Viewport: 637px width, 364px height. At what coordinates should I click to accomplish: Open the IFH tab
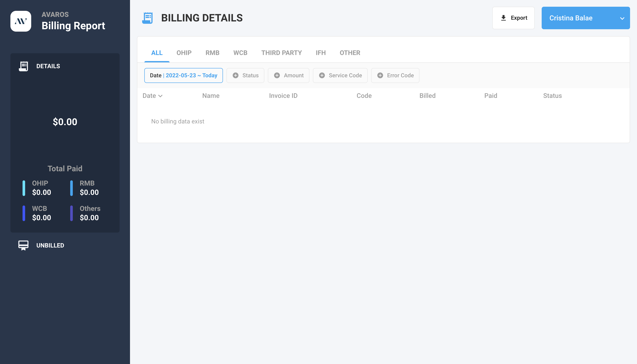click(x=321, y=53)
